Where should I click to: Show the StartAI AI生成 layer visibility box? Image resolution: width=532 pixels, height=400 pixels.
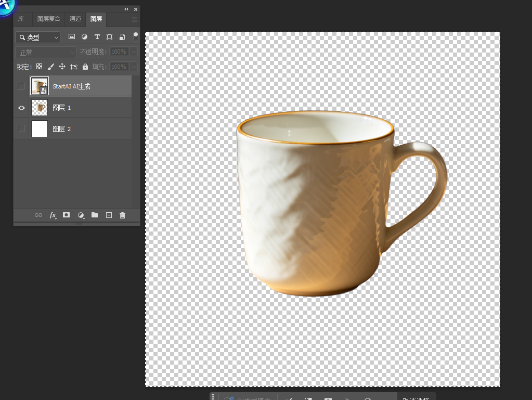21,86
